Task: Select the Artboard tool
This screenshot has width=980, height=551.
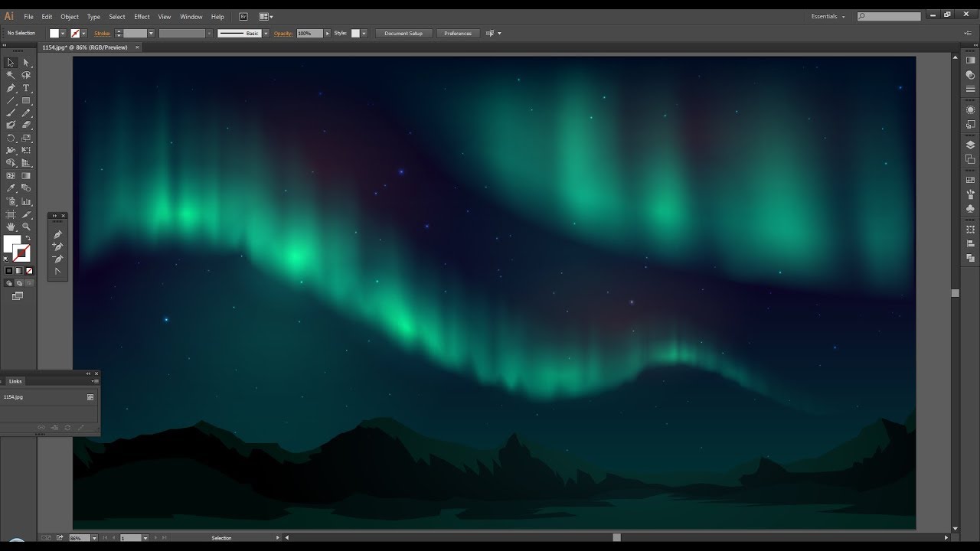Action: click(x=11, y=214)
